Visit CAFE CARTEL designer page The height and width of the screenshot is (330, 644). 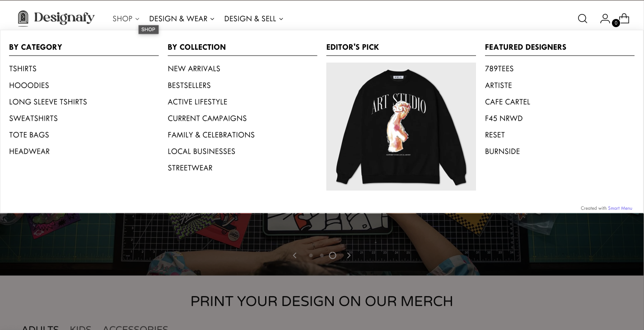508,102
